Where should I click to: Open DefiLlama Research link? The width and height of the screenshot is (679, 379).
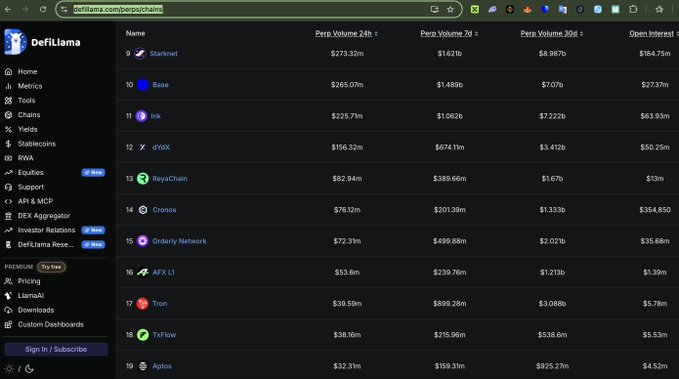tap(46, 245)
